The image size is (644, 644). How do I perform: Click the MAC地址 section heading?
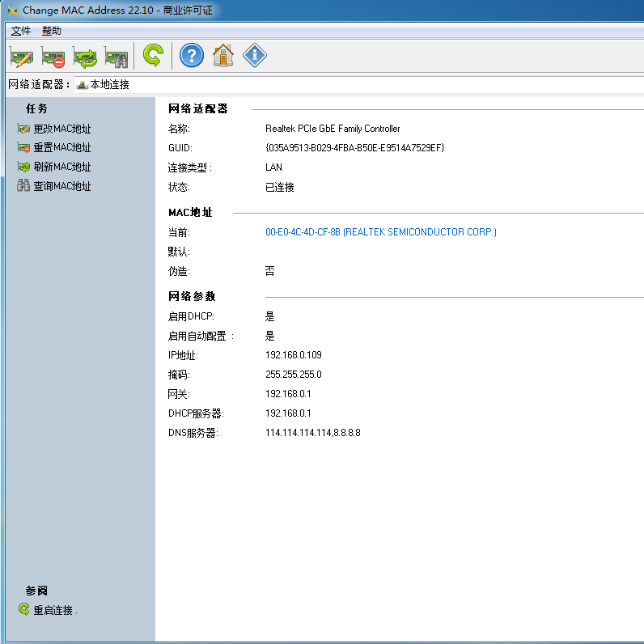pos(190,212)
